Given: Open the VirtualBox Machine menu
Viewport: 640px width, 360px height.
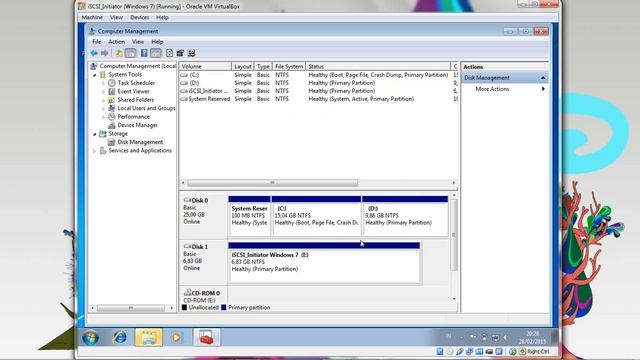Looking at the screenshot, I should 92,18.
